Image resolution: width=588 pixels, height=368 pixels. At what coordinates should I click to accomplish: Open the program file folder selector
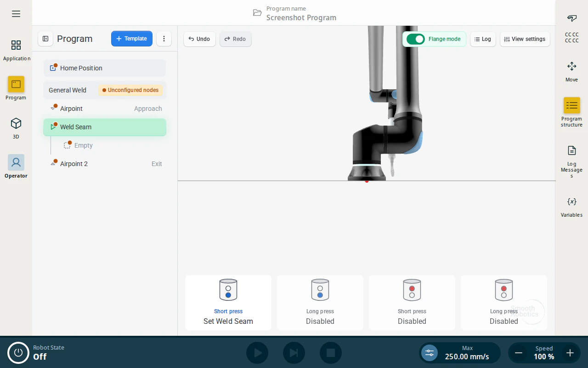[x=257, y=13]
